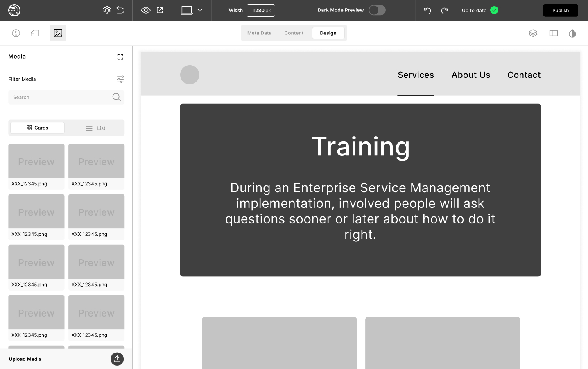588x369 pixels.
Task: Switch media view to List
Action: tap(95, 128)
